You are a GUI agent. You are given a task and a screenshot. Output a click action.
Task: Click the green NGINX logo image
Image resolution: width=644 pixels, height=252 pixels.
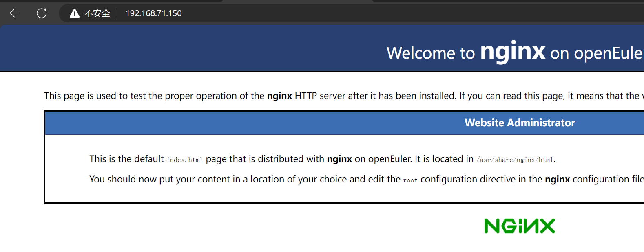click(x=520, y=226)
